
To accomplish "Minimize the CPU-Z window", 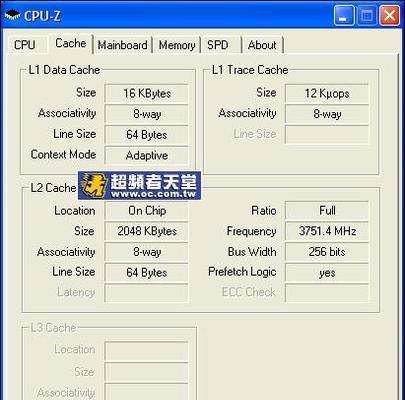I will coord(344,15).
